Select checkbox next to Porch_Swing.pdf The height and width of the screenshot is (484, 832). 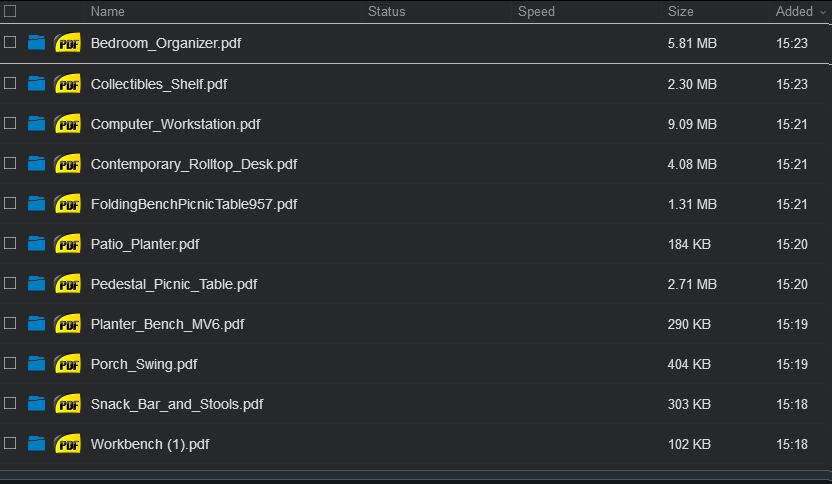[10, 363]
